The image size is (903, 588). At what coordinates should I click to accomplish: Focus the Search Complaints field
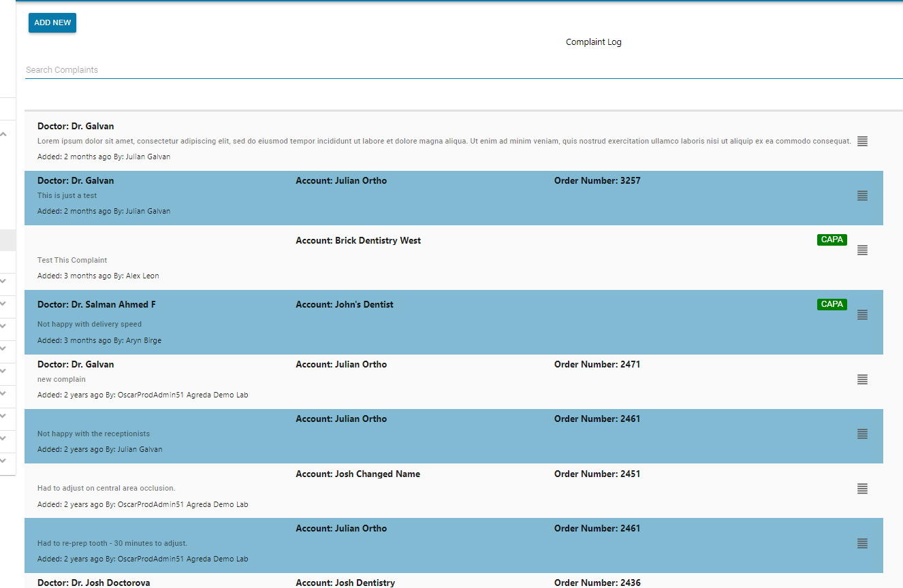click(463, 70)
